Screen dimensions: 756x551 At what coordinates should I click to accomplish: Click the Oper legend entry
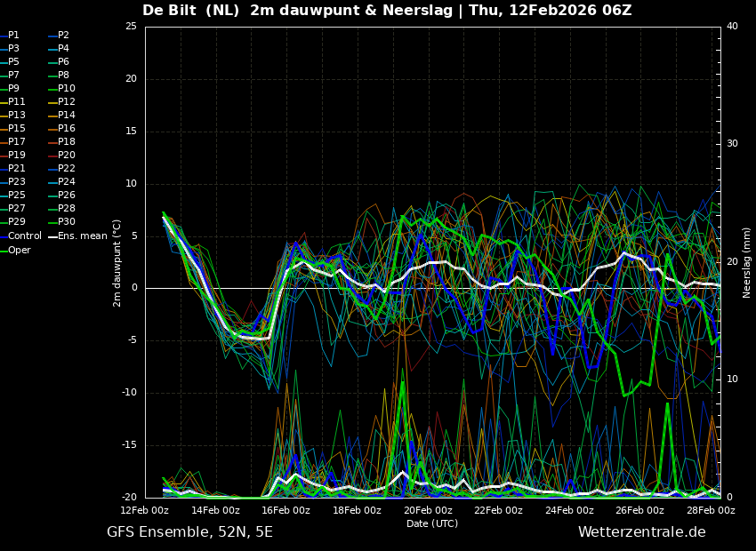coord(20,251)
